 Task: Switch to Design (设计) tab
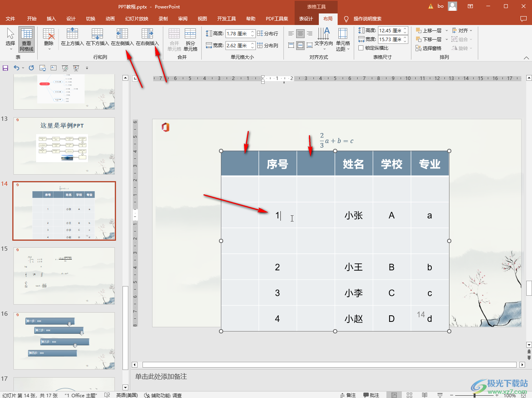click(x=71, y=19)
